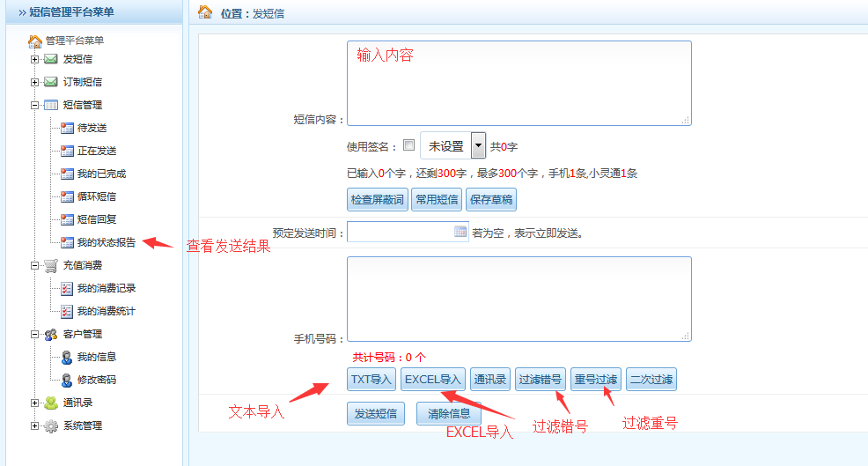Collapse the 充值消费 tree node

[35, 266]
